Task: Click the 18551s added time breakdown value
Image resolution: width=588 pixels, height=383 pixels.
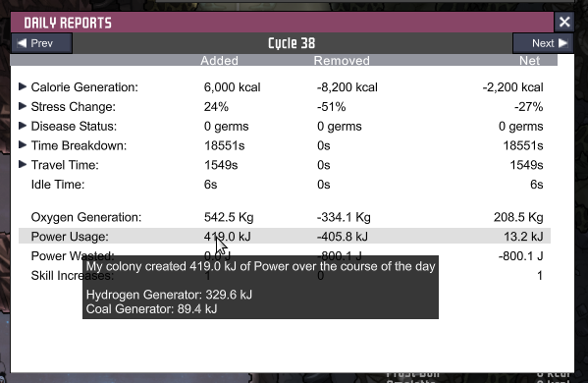Action: click(224, 145)
